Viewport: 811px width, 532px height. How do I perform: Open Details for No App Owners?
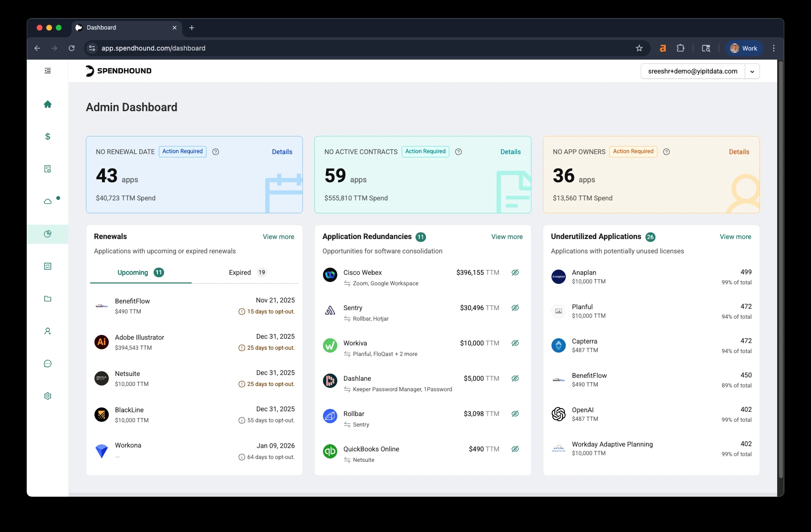coord(739,152)
